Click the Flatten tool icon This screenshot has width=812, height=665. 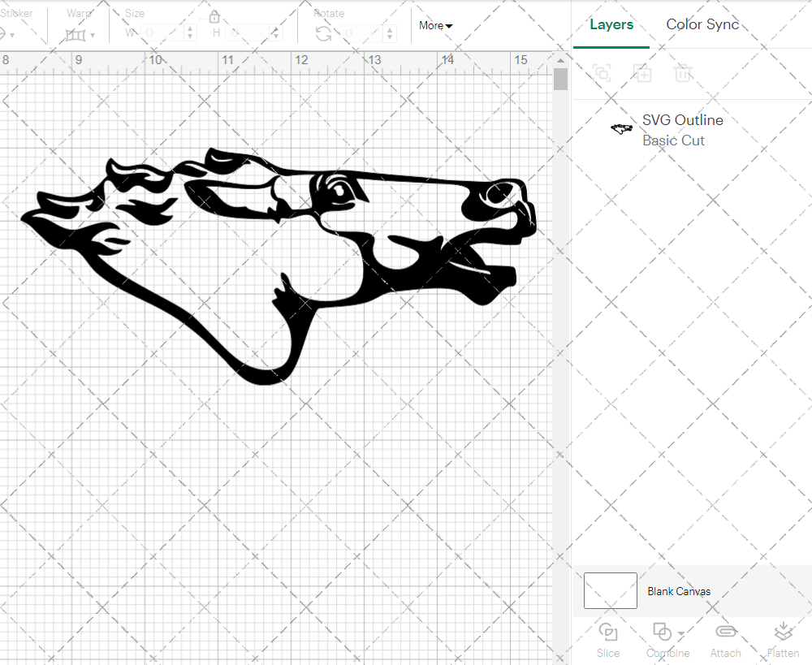(783, 632)
